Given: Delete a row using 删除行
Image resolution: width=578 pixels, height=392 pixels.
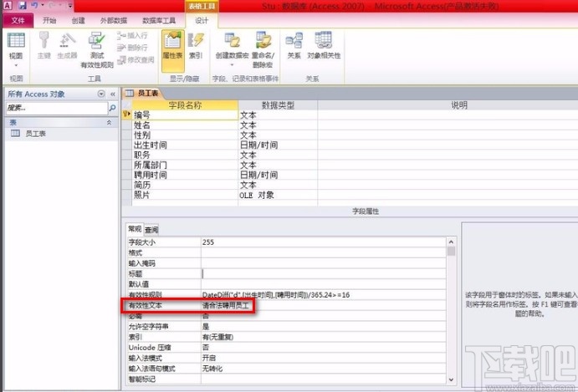Looking at the screenshot, I should (133, 48).
